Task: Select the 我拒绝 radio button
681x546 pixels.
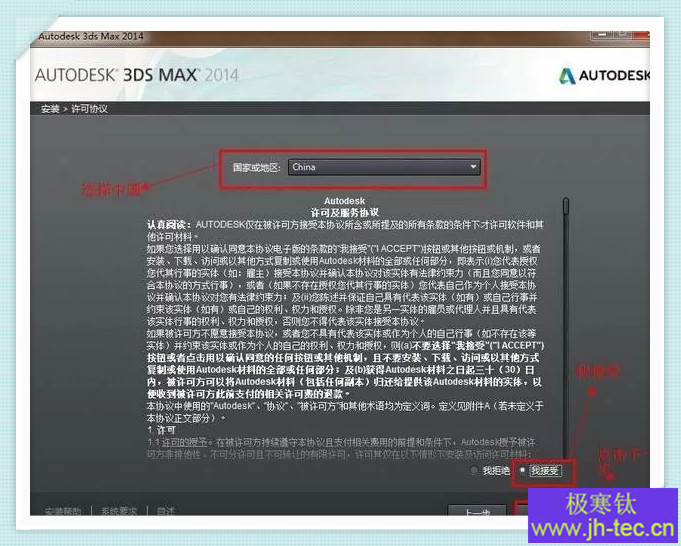Action: [x=474, y=470]
